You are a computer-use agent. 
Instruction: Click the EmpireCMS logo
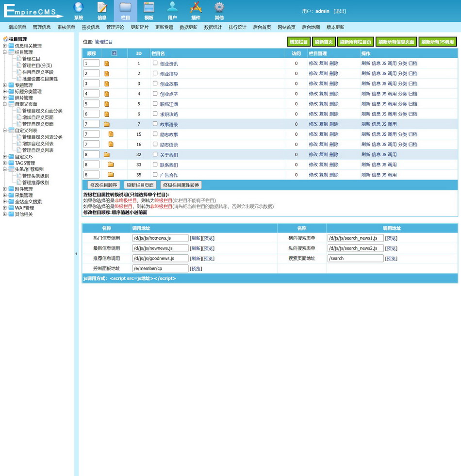coord(33,11)
